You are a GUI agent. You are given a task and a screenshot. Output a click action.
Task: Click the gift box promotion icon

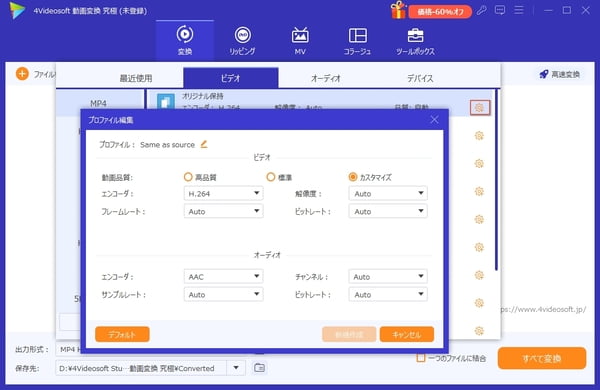(x=398, y=10)
